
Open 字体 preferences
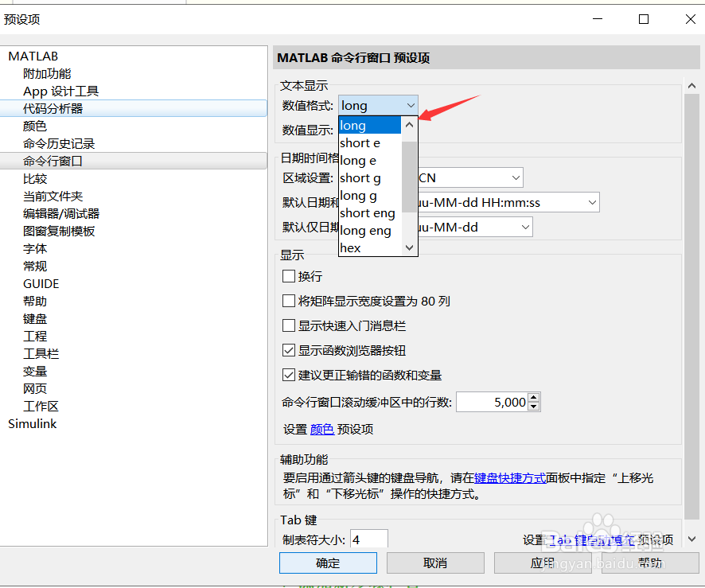click(x=35, y=248)
